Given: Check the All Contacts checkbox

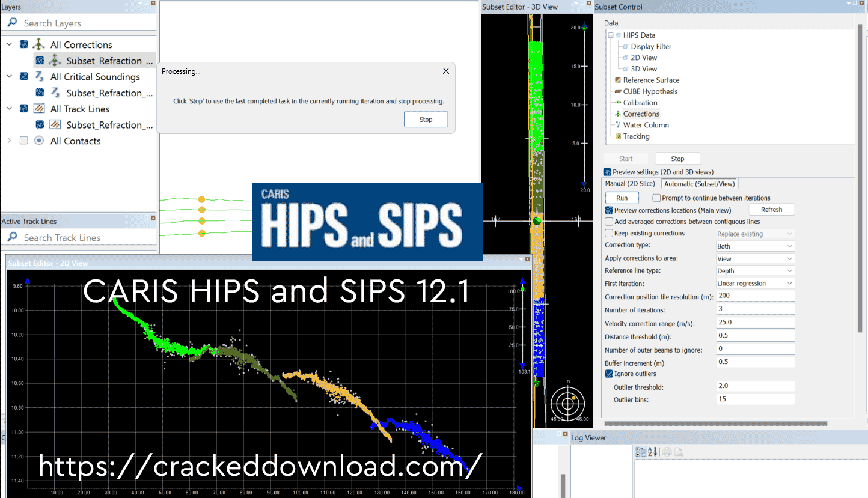Looking at the screenshot, I should [x=24, y=141].
